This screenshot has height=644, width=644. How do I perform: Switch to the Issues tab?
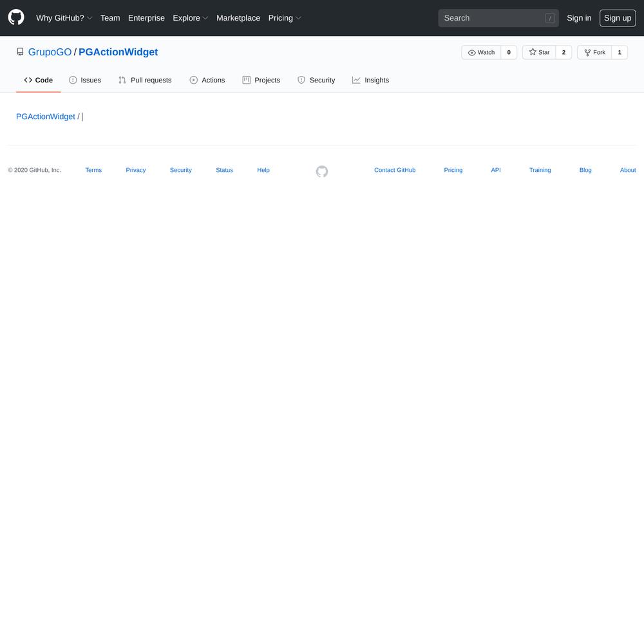(x=85, y=80)
